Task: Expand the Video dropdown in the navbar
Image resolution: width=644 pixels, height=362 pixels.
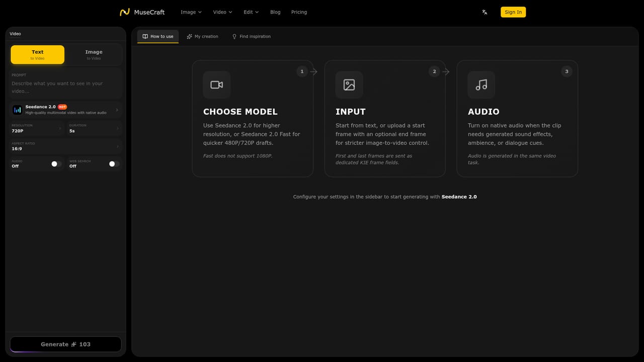Action: point(223,12)
